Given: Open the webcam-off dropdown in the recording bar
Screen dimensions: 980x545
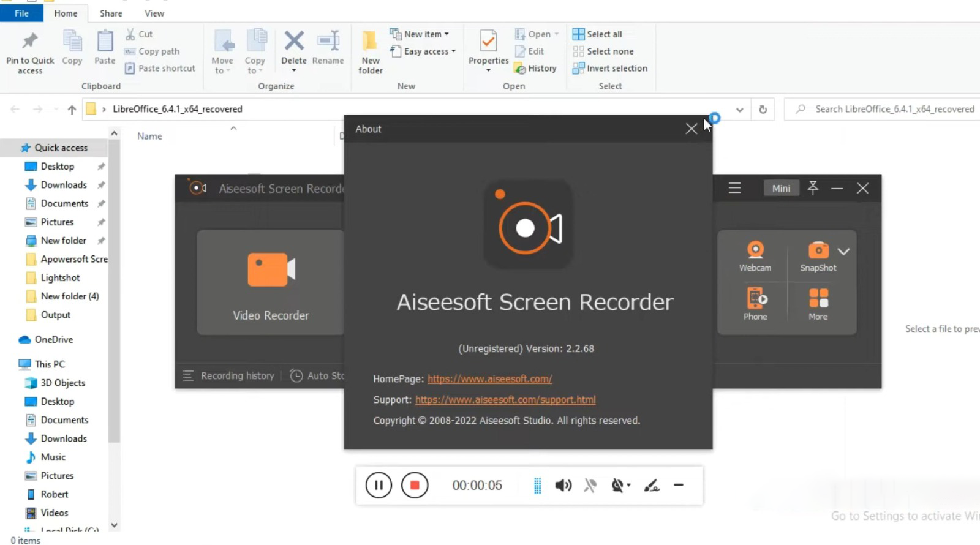Looking at the screenshot, I should [620, 486].
